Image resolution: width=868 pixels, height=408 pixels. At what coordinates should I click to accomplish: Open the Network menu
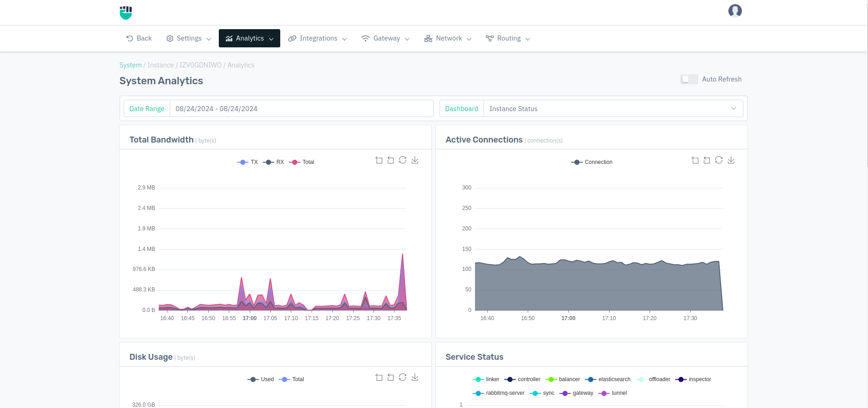[448, 38]
